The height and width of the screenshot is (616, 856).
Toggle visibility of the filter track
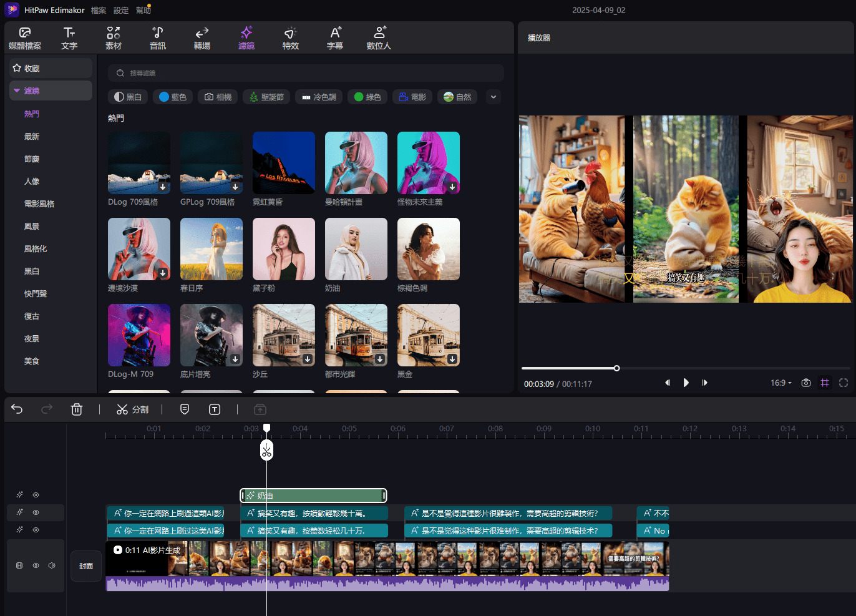point(36,495)
